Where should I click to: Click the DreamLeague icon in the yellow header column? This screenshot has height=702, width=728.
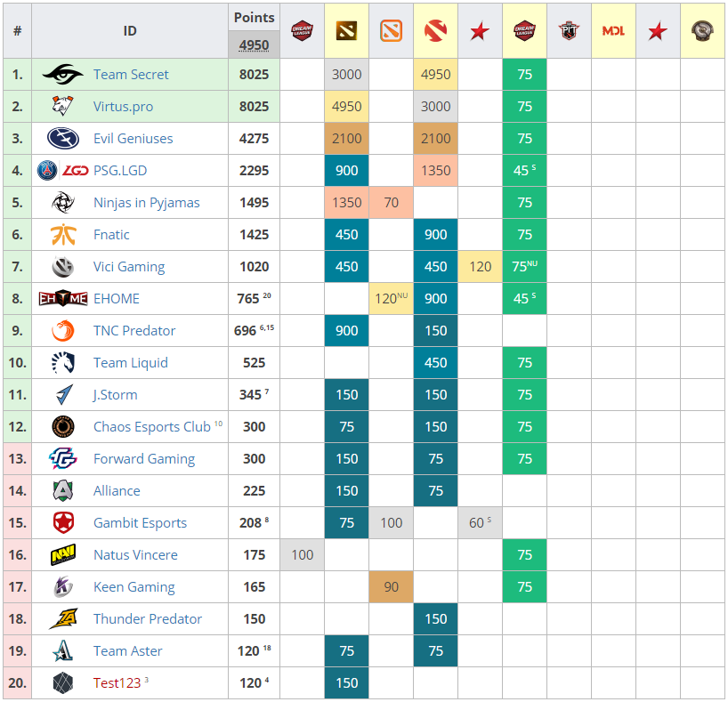[525, 30]
